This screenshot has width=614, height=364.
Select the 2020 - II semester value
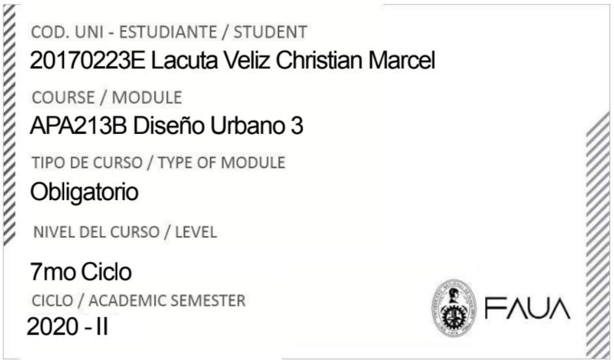coord(67,327)
